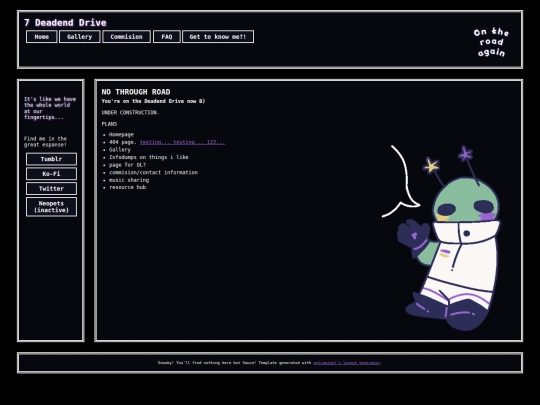Click the 'On the road again' graphic
The height and width of the screenshot is (405, 540).
point(491,42)
